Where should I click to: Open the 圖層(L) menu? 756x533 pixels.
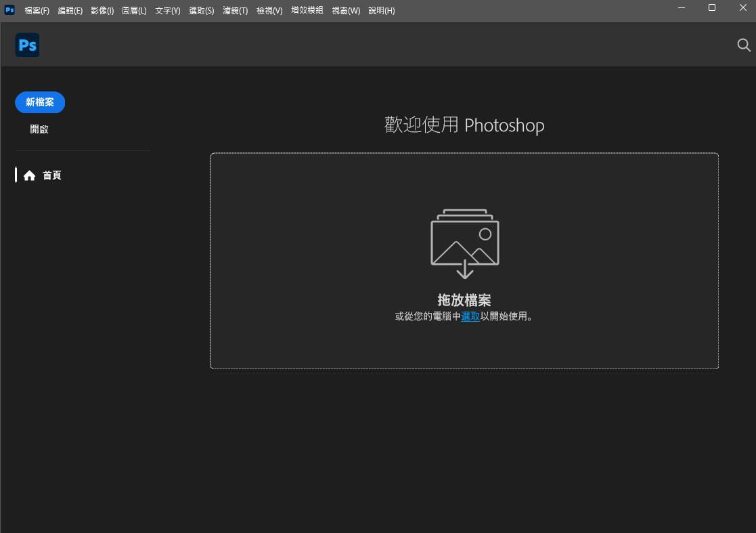pyautogui.click(x=134, y=11)
